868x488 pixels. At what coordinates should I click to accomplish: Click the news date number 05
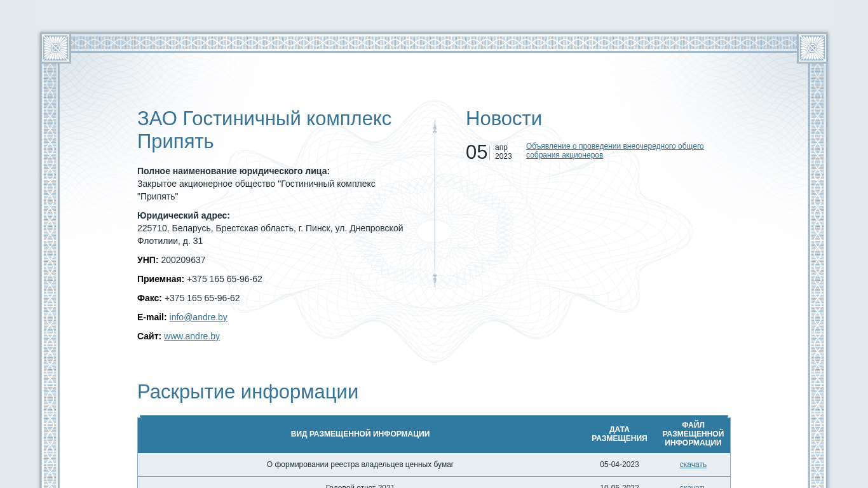coord(477,152)
